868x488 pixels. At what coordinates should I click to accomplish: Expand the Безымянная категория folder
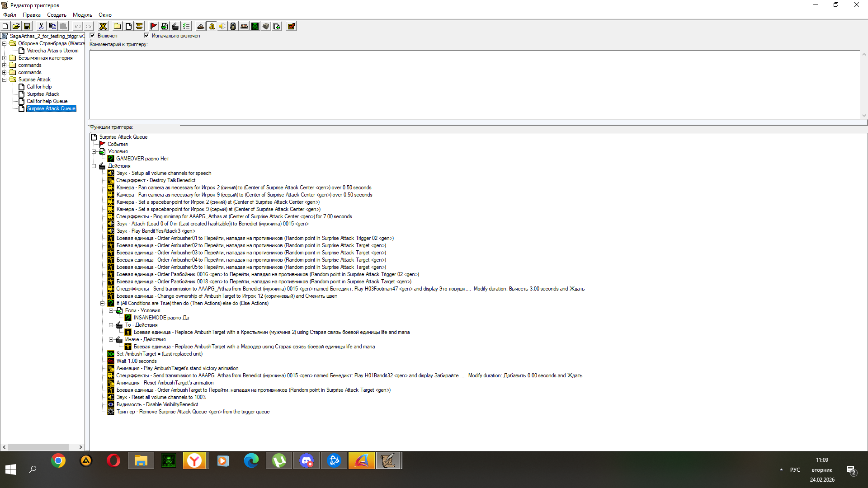pos(5,58)
